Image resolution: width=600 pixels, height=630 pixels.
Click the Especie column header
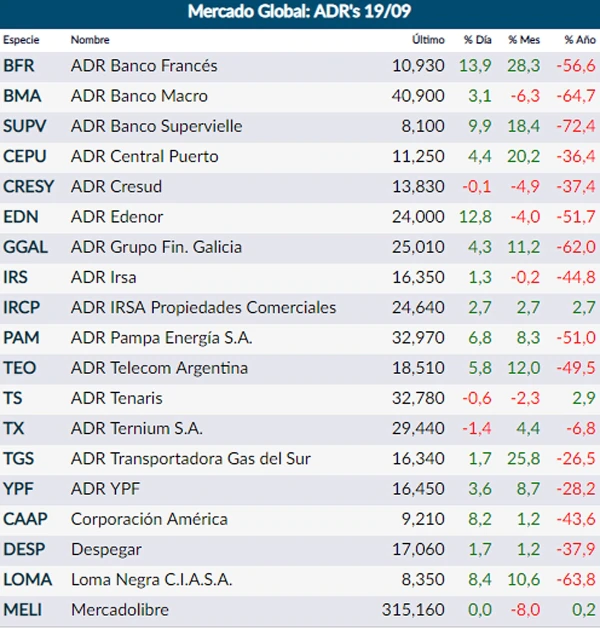(20, 40)
